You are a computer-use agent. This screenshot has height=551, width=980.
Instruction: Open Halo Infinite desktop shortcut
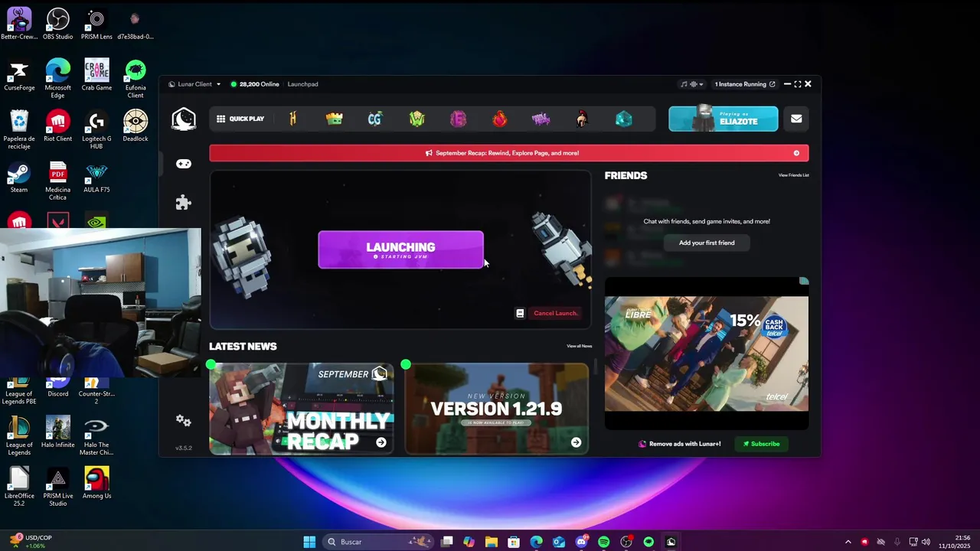click(x=57, y=432)
